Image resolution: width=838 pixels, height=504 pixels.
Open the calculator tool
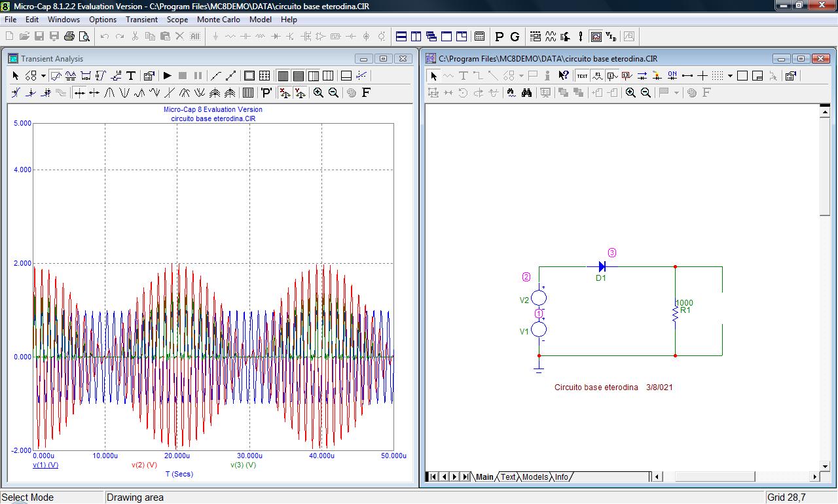coord(479,37)
